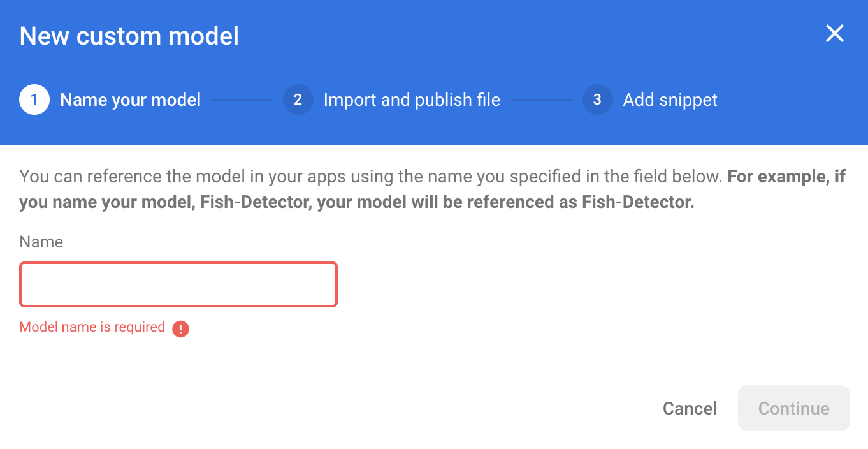Click the Model name is required text
Screen dimensions: 868x449
pyautogui.click(x=92, y=327)
